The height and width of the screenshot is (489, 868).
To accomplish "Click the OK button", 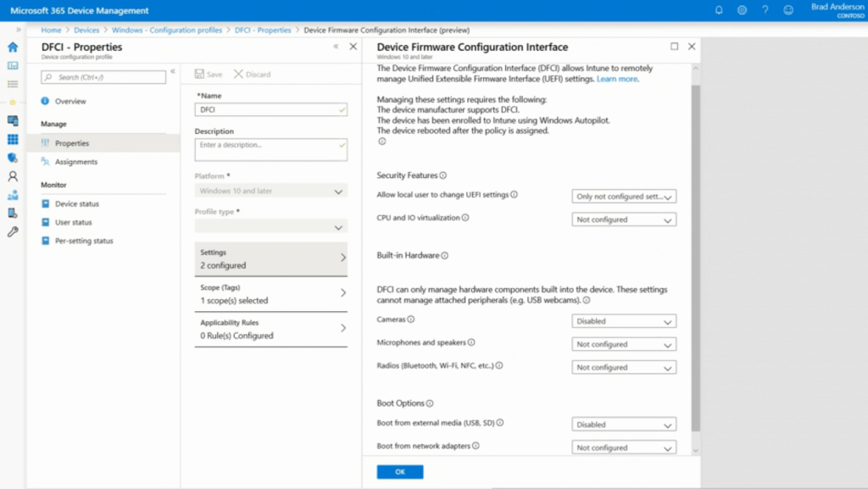I will (x=400, y=472).
